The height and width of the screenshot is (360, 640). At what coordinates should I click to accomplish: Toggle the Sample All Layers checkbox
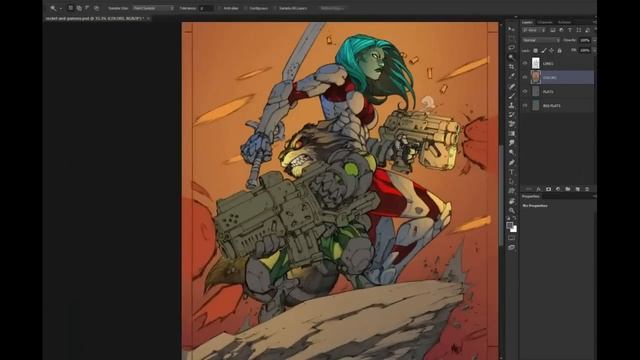coord(276,8)
